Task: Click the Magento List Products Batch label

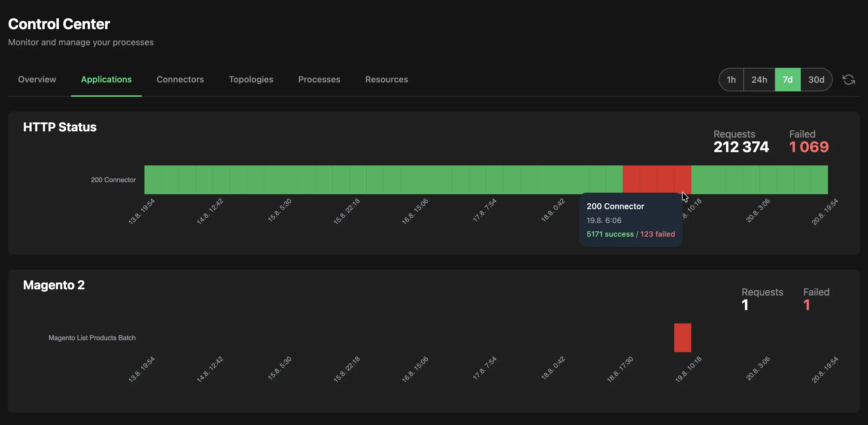Action: (92, 338)
